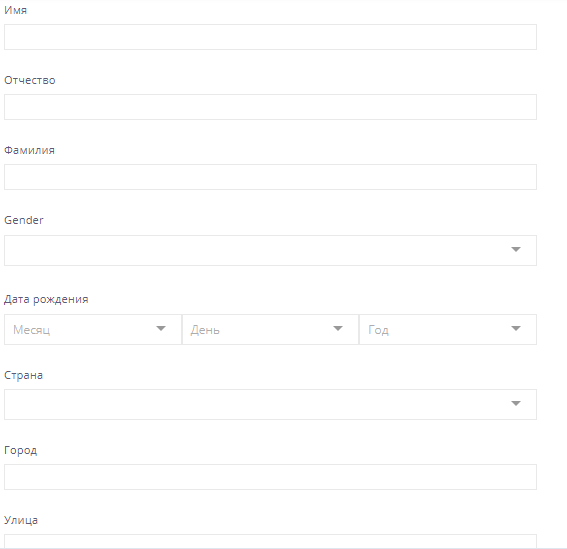Click the Имя field label

tap(16, 10)
